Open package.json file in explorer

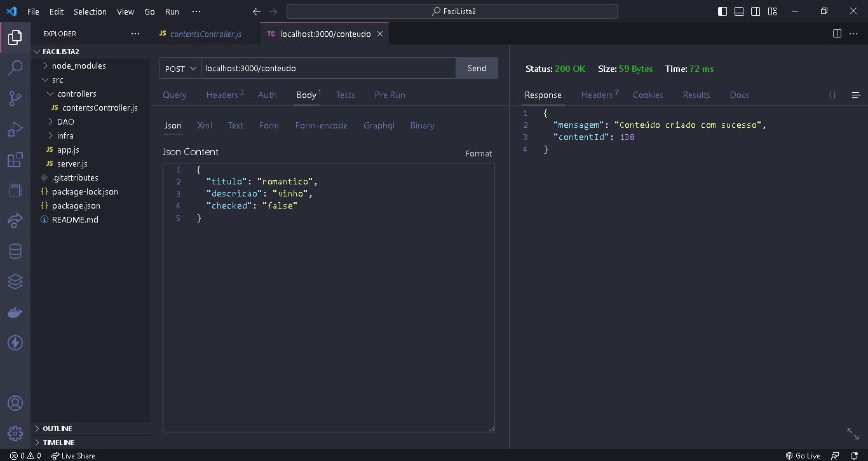click(x=90, y=205)
